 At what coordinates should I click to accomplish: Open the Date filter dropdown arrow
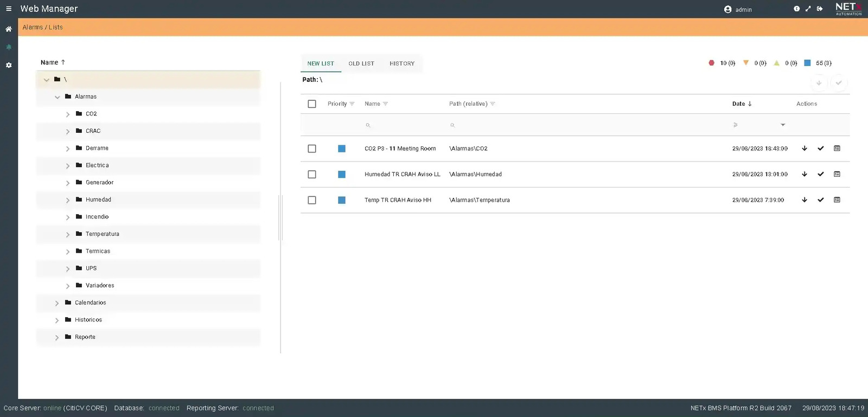pos(783,125)
